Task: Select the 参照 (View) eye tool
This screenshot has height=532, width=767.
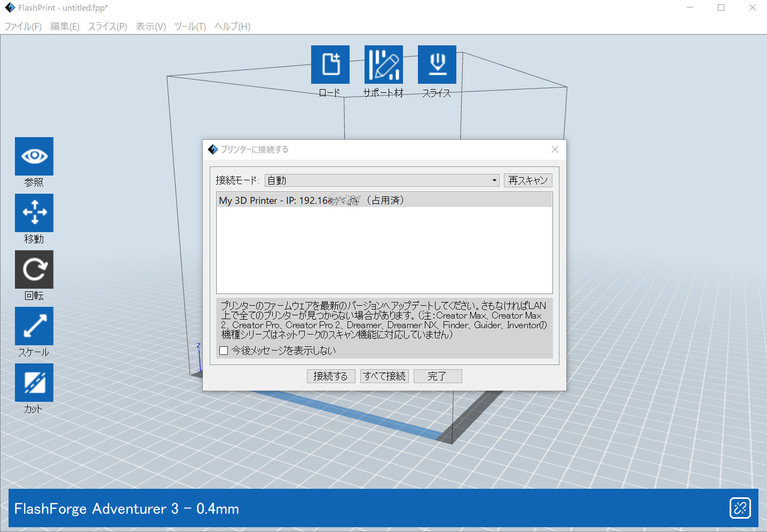Action: (x=34, y=156)
